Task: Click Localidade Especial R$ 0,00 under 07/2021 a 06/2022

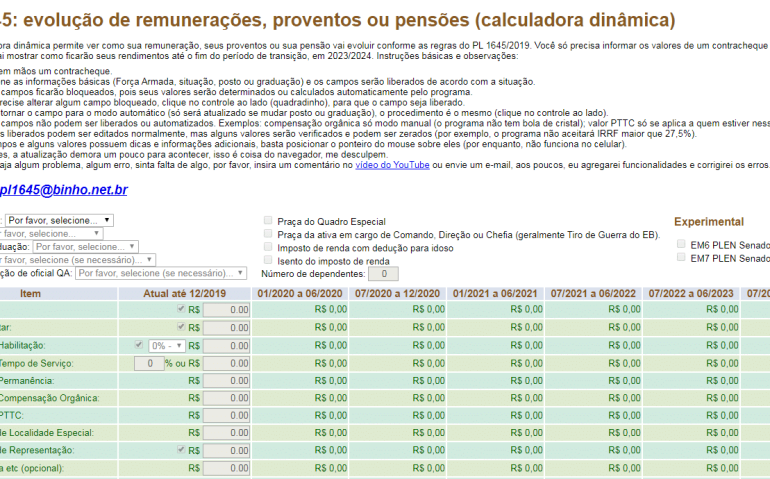Action: click(624, 433)
